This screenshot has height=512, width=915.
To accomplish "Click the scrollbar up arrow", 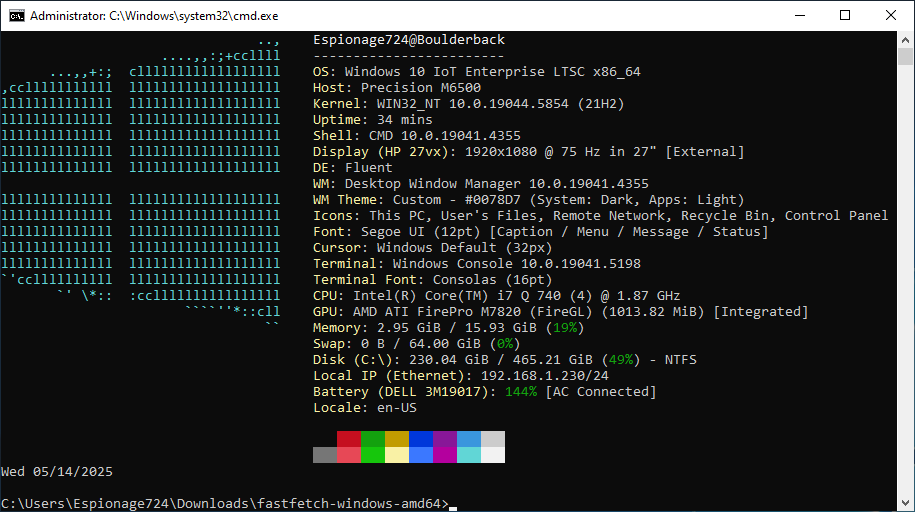I will pos(905,41).
